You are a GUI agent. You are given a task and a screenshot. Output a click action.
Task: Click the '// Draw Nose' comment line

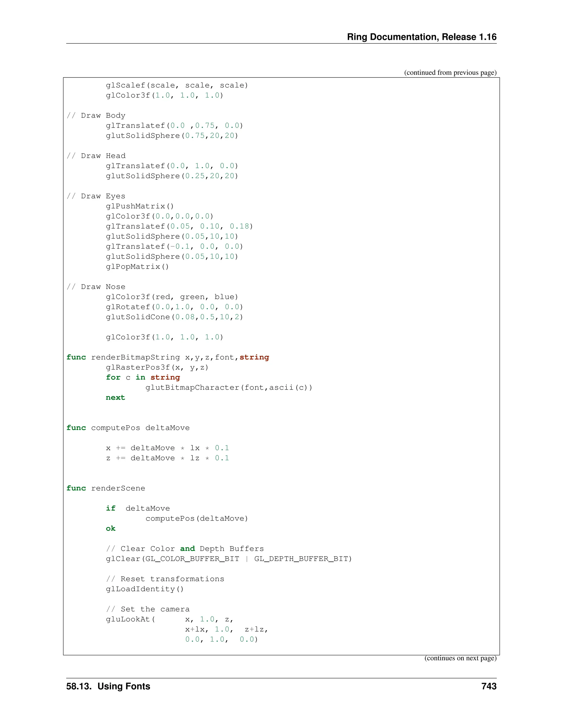96,287
